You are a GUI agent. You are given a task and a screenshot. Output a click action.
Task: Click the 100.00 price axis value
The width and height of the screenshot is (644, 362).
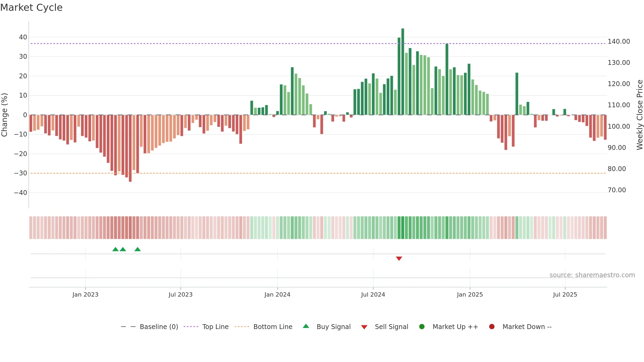(619, 126)
